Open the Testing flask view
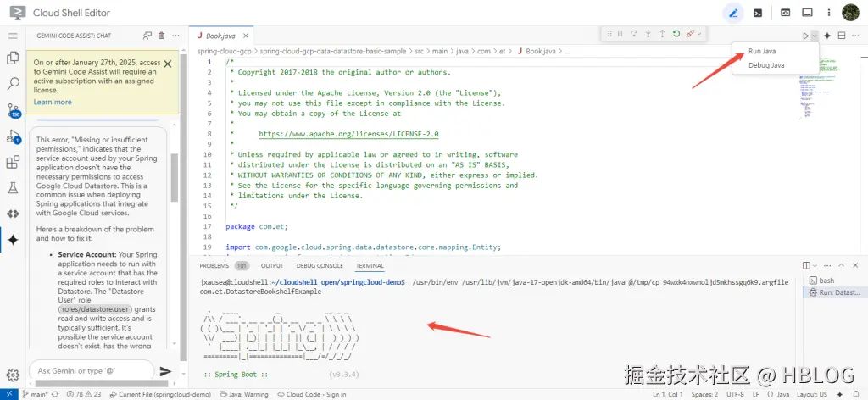Viewport: 868px width, 400px height. 12,188
